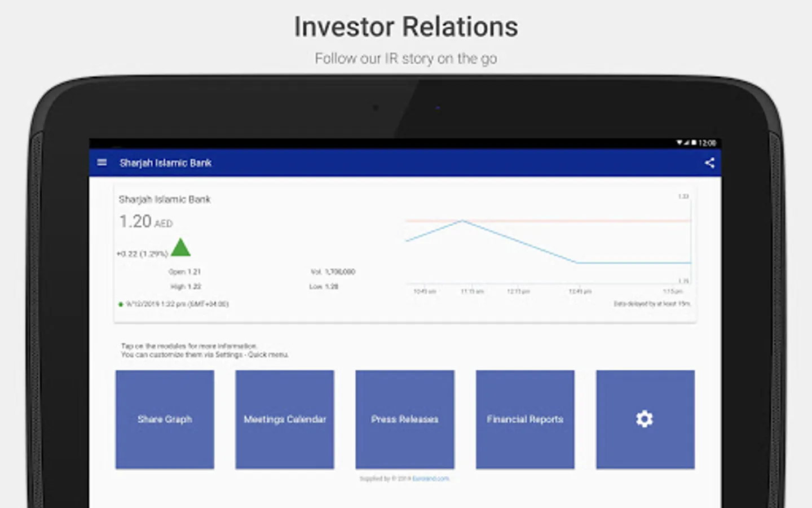812x508 pixels.
Task: Click the +0.22 (1.29%) change value
Action: [142, 254]
